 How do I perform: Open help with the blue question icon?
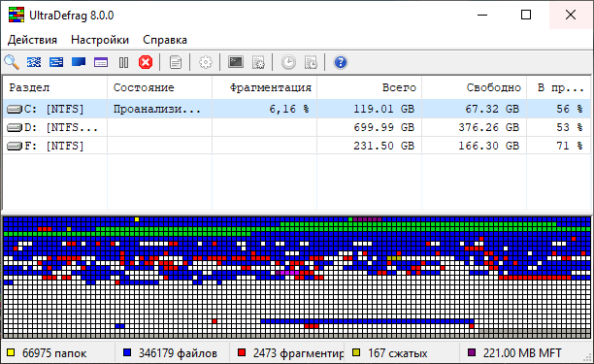tap(341, 62)
